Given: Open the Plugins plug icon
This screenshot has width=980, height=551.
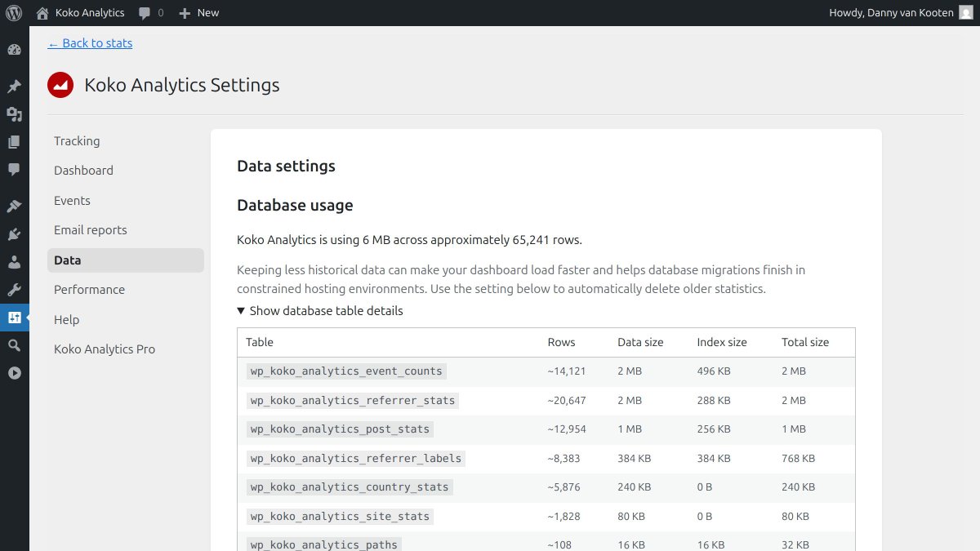Looking at the screenshot, I should point(14,234).
